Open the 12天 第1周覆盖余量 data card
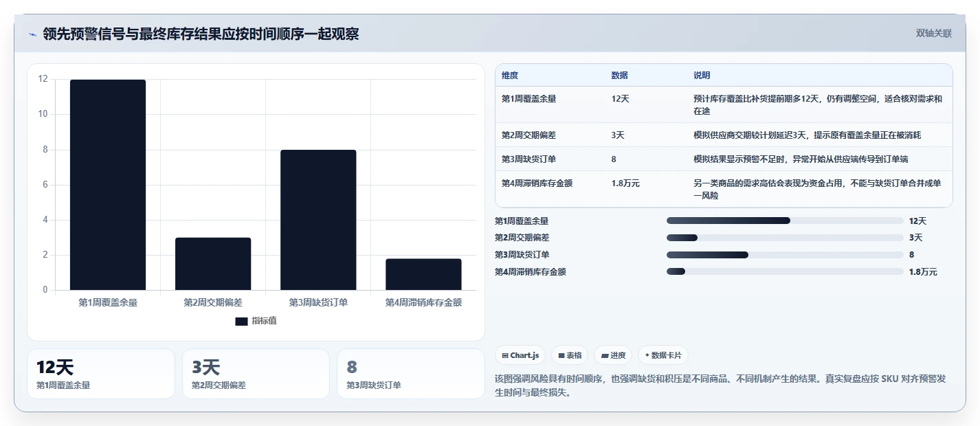Screen dimensions: 980x426 pyautogui.click(x=101, y=374)
